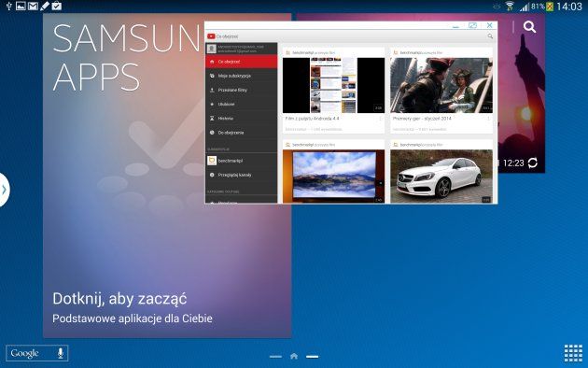Tap YouTube search magnifier icon

[x=490, y=36]
